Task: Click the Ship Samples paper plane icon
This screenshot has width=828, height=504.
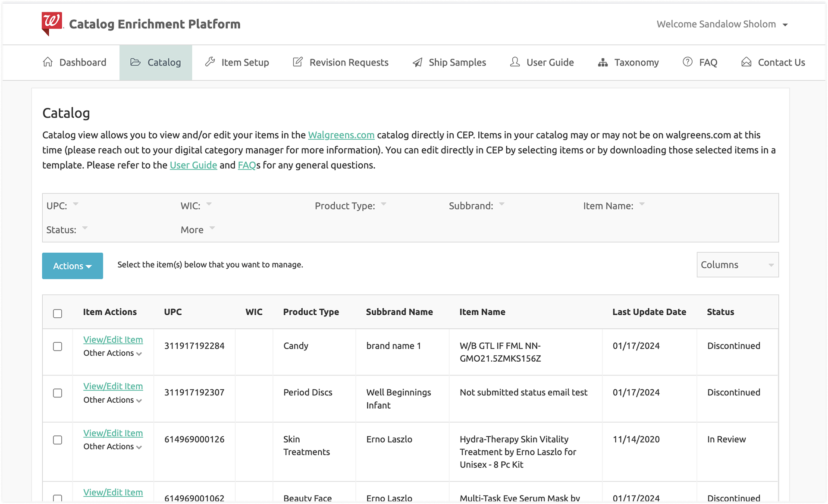Action: [417, 63]
